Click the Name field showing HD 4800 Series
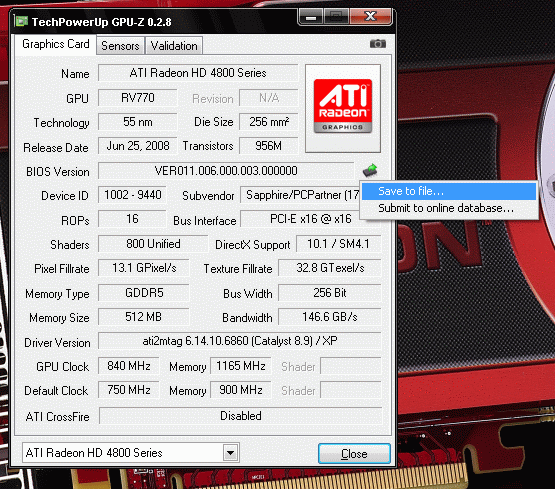Screen dimensions: 555x489 click(198, 73)
